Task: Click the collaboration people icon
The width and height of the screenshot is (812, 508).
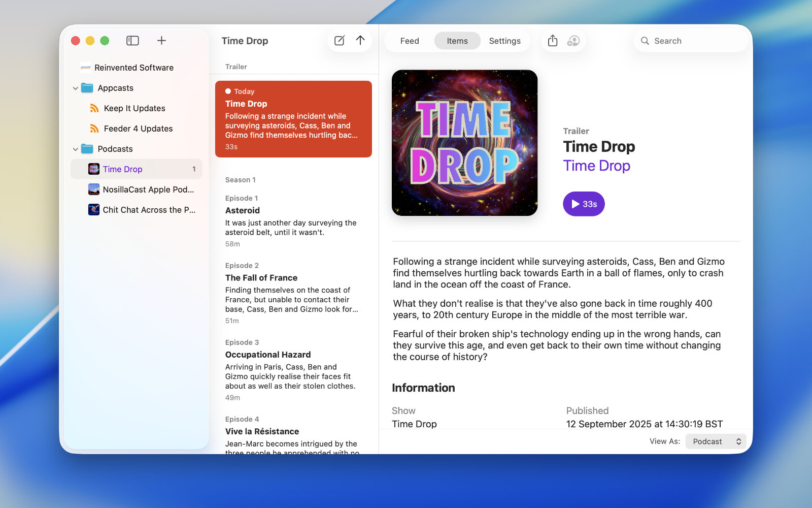Action: (x=573, y=41)
